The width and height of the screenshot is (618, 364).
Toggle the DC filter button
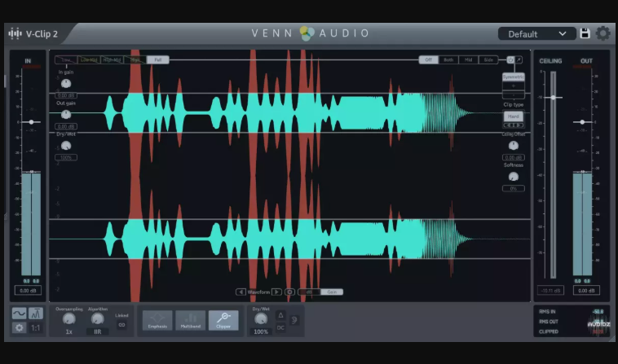280,327
